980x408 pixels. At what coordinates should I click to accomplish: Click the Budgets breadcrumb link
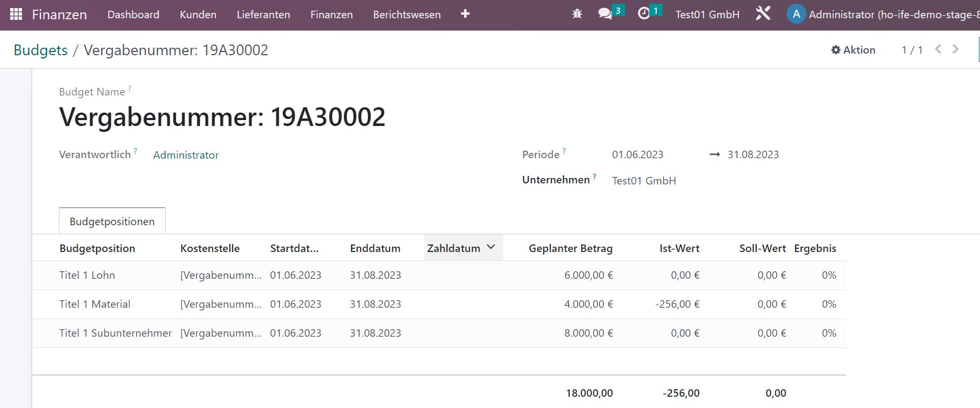[x=41, y=50]
